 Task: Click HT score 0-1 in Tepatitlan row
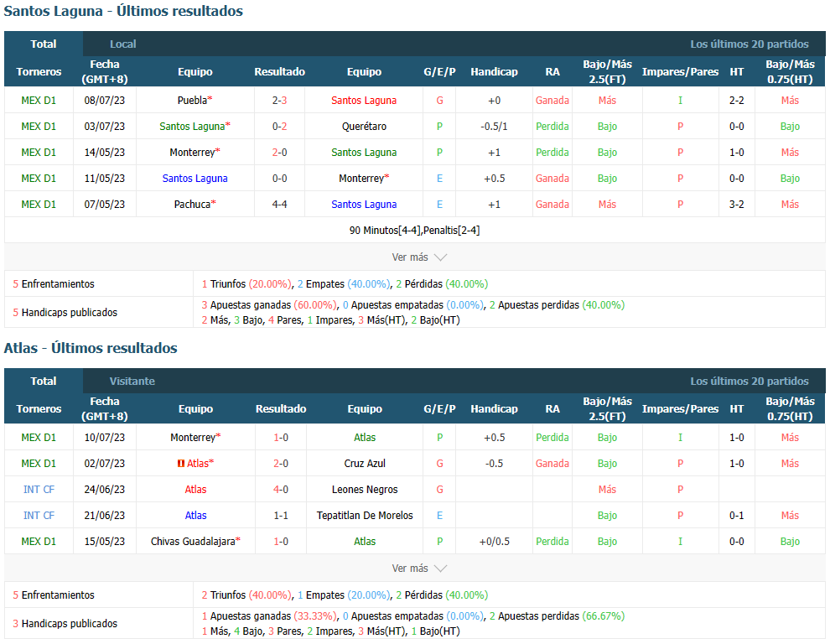point(736,516)
